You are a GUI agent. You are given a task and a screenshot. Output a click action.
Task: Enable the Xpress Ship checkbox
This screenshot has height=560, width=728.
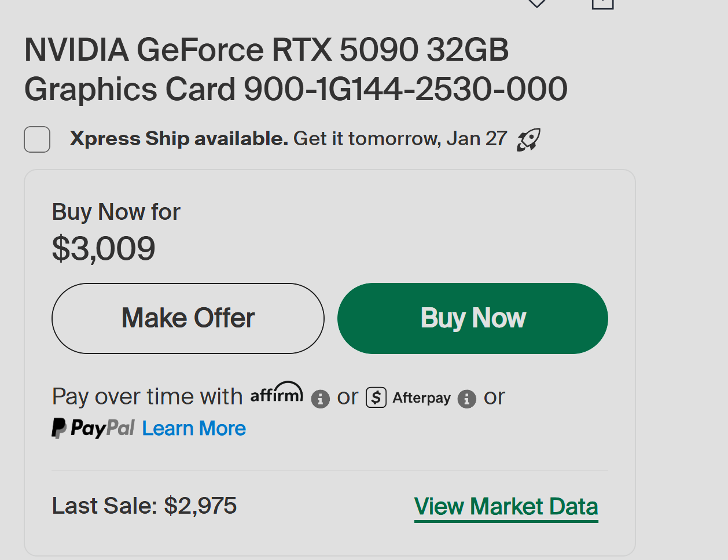click(x=37, y=139)
